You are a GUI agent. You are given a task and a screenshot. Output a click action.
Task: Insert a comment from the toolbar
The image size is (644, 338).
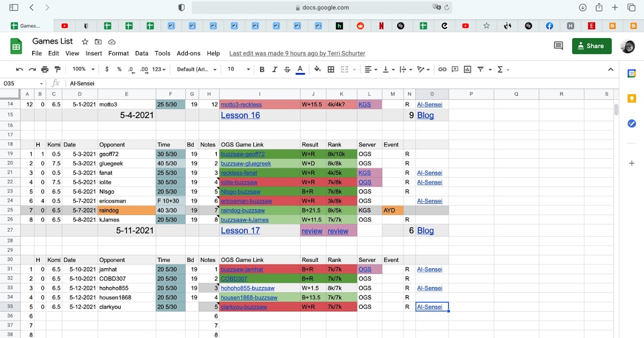click(455, 69)
